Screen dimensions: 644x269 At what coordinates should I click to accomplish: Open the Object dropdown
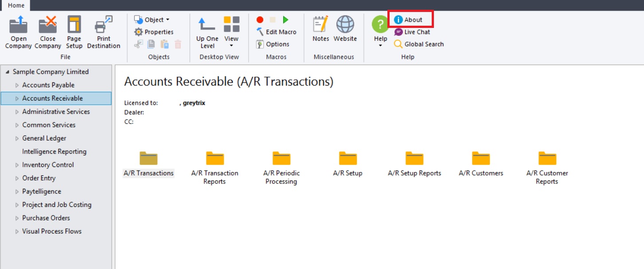click(152, 19)
